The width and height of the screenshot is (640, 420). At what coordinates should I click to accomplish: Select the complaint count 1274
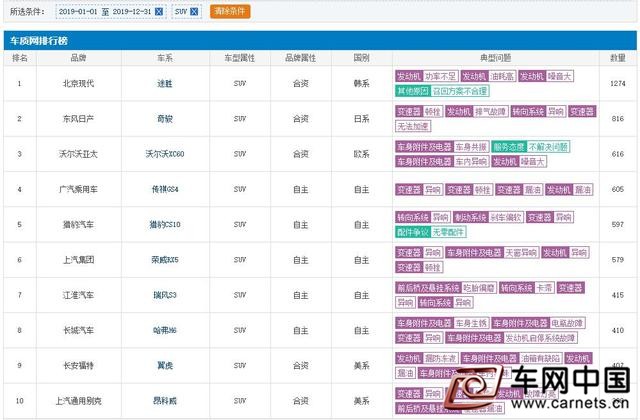tap(618, 84)
